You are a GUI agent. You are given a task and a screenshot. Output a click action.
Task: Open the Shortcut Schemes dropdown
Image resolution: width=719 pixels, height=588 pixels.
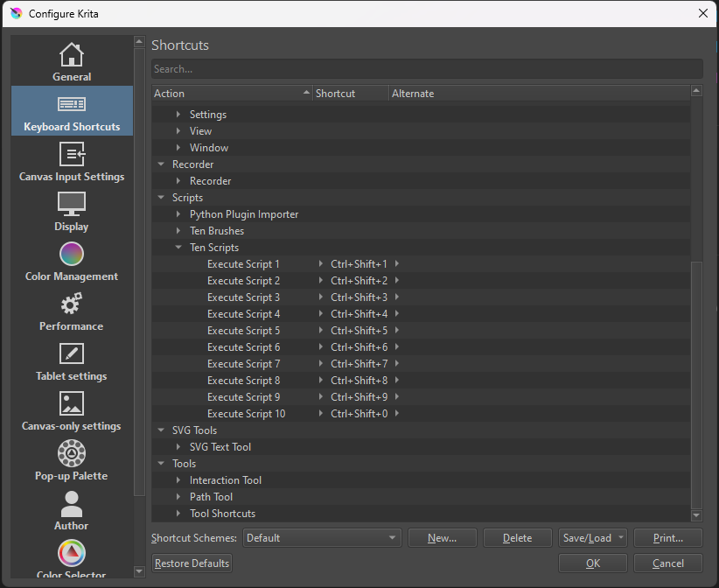click(x=321, y=538)
